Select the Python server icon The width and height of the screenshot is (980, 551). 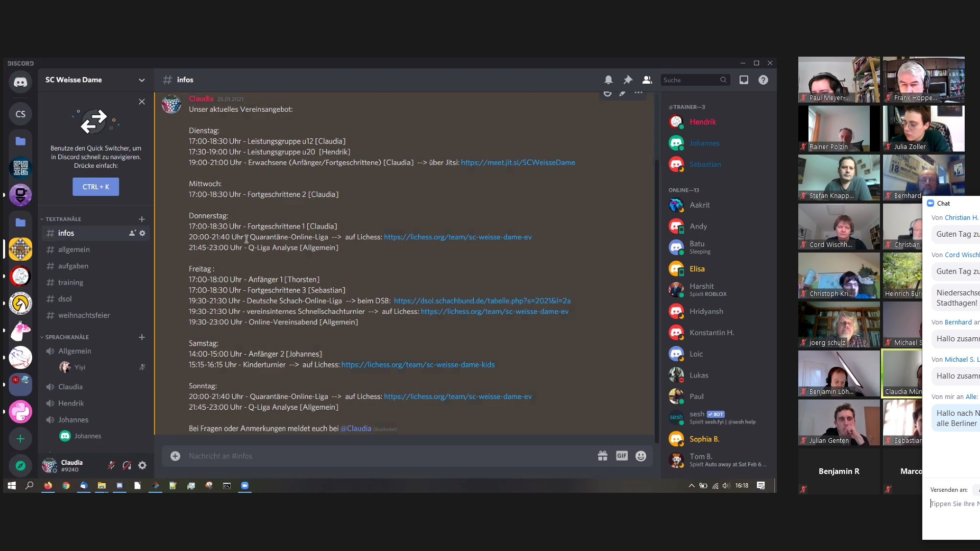click(20, 412)
